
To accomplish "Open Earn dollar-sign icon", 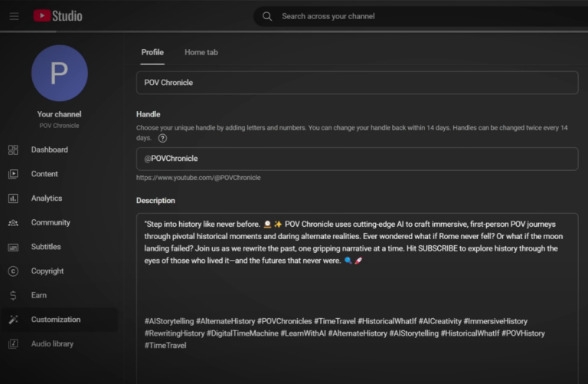I will [x=13, y=296].
